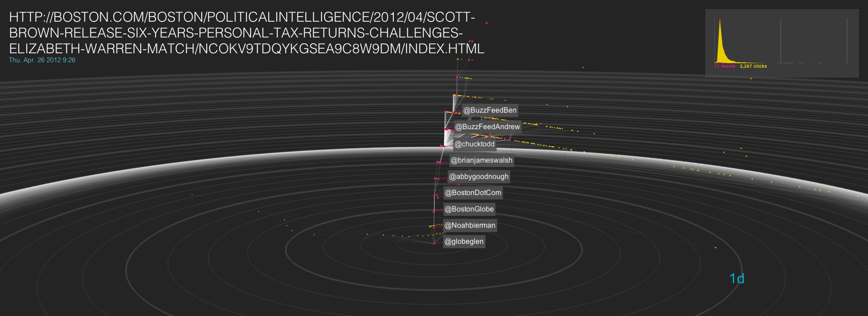Image resolution: width=868 pixels, height=316 pixels.
Task: Pick the @BostonGlobe user label
Action: pyautogui.click(x=469, y=209)
